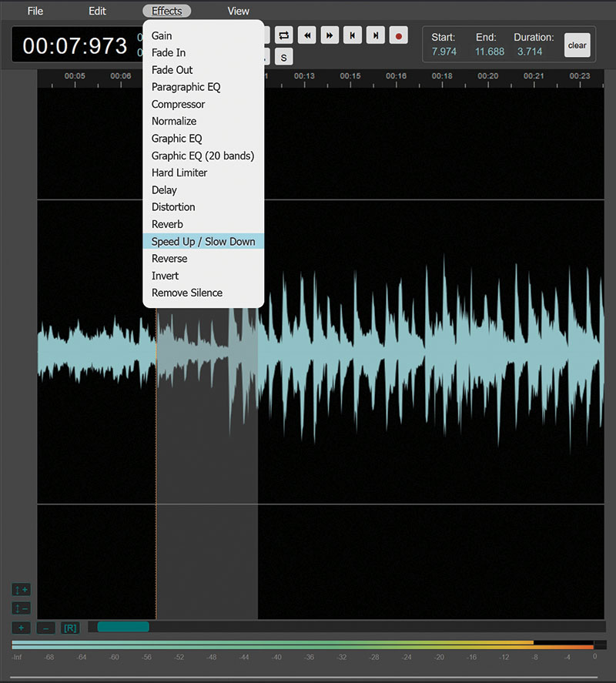This screenshot has height=683, width=616.
Task: Increase vertical zoom of the waveform
Action: pos(21,590)
